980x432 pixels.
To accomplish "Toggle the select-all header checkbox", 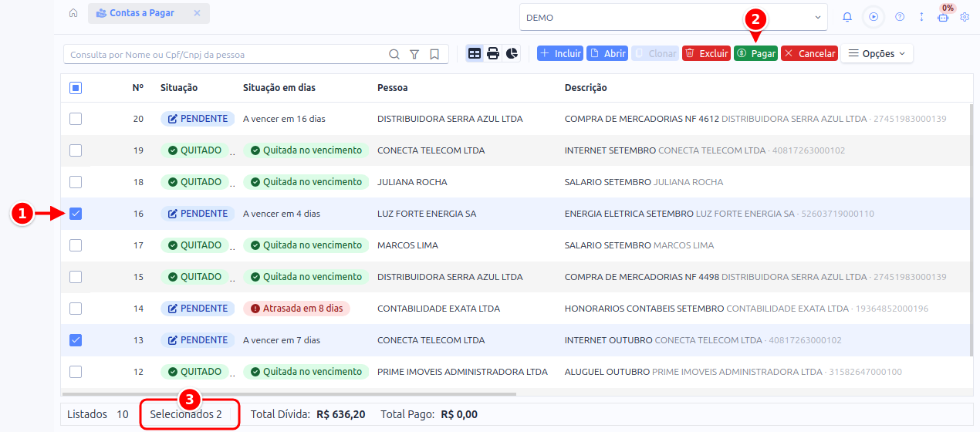I will click(x=76, y=88).
